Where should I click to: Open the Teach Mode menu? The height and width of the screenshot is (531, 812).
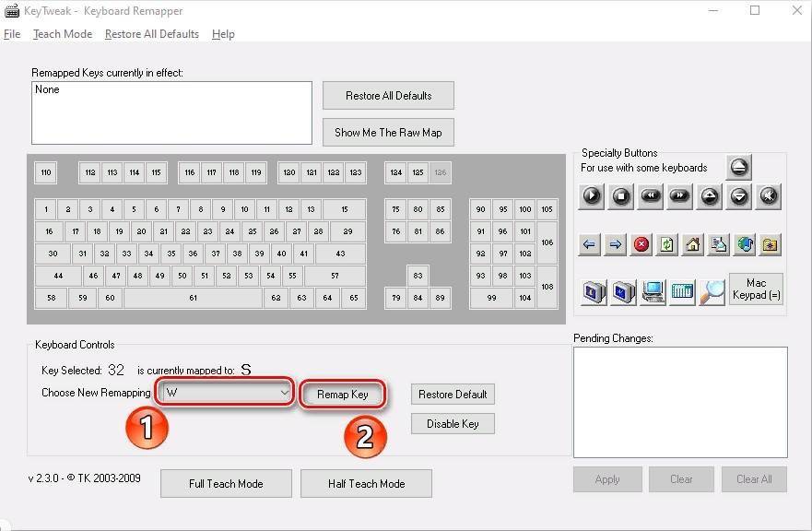click(x=63, y=34)
